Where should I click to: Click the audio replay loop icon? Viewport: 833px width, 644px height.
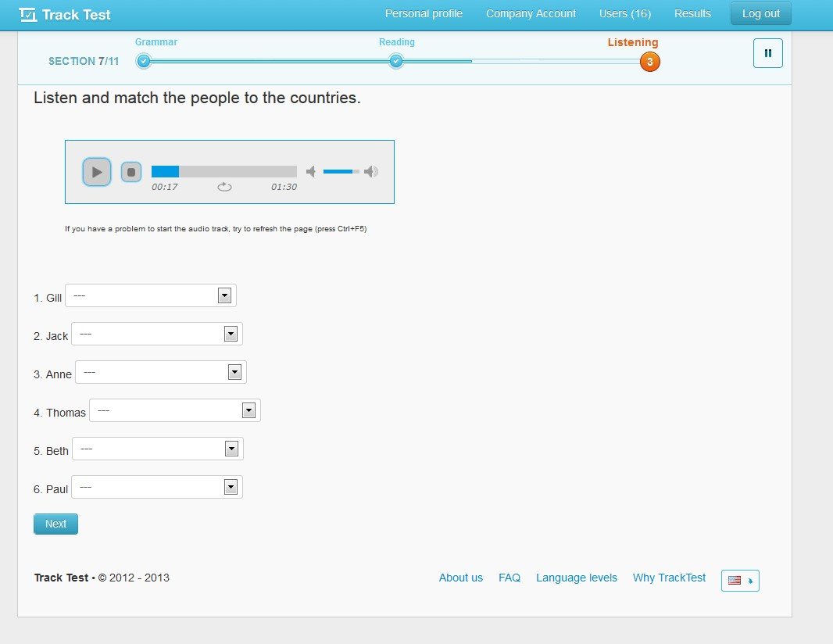click(x=225, y=187)
